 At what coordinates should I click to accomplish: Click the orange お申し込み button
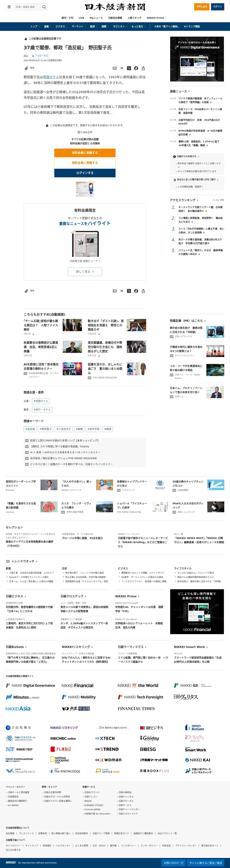[202, 6]
